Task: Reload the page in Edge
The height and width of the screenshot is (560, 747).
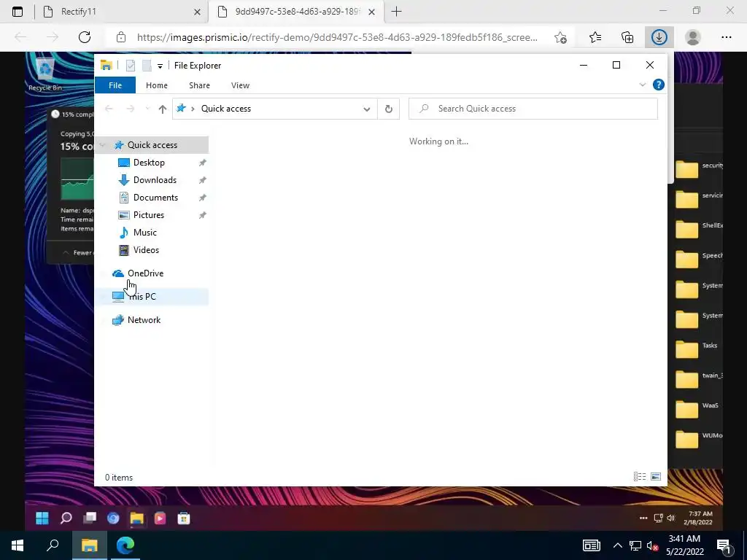Action: 85,37
